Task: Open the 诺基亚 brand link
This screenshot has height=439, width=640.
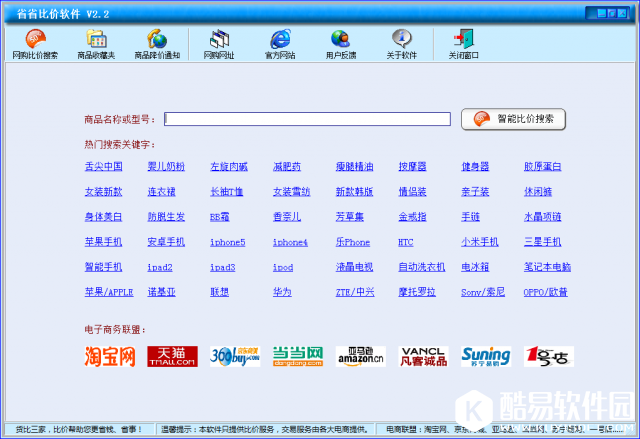Action: click(x=162, y=292)
